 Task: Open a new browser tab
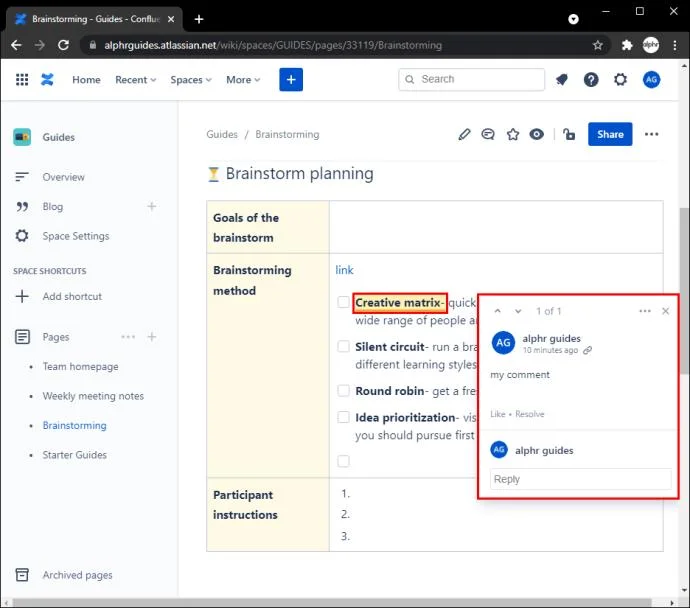(199, 19)
